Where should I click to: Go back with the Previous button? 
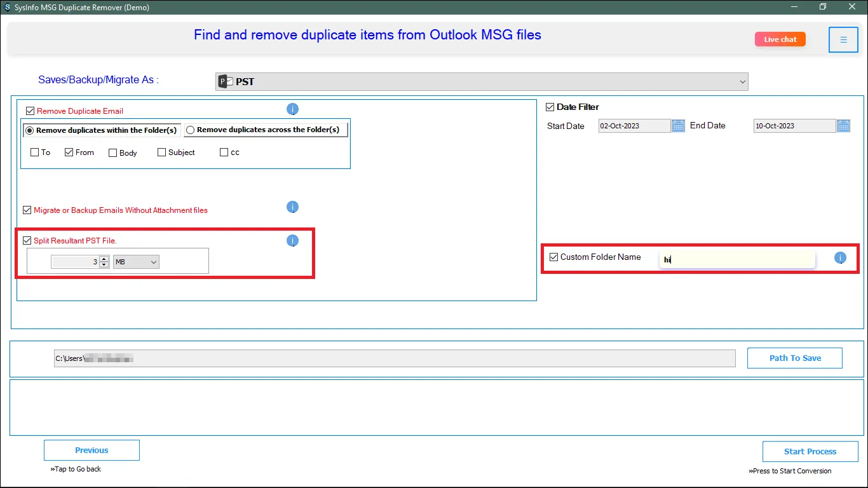[92, 451]
